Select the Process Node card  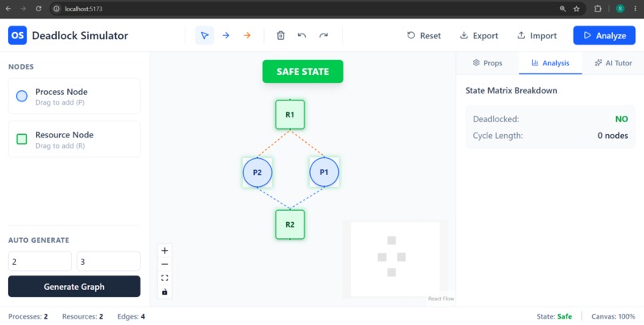click(74, 96)
